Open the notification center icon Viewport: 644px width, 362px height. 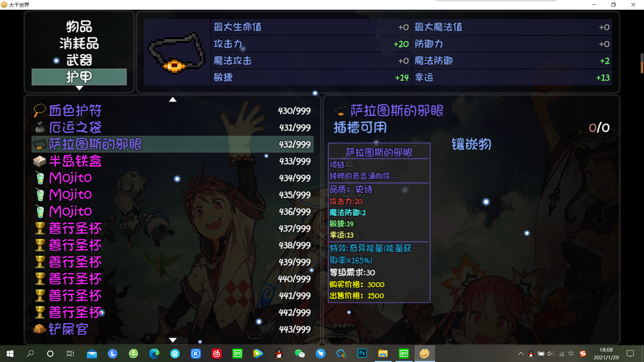[630, 354]
